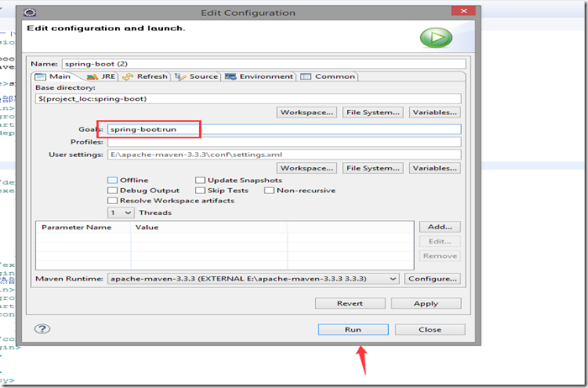
Task: Open help via question mark icon
Action: (42, 328)
